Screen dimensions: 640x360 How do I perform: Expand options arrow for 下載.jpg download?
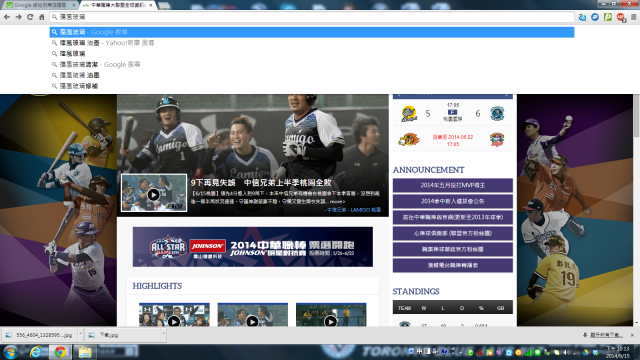[163, 334]
